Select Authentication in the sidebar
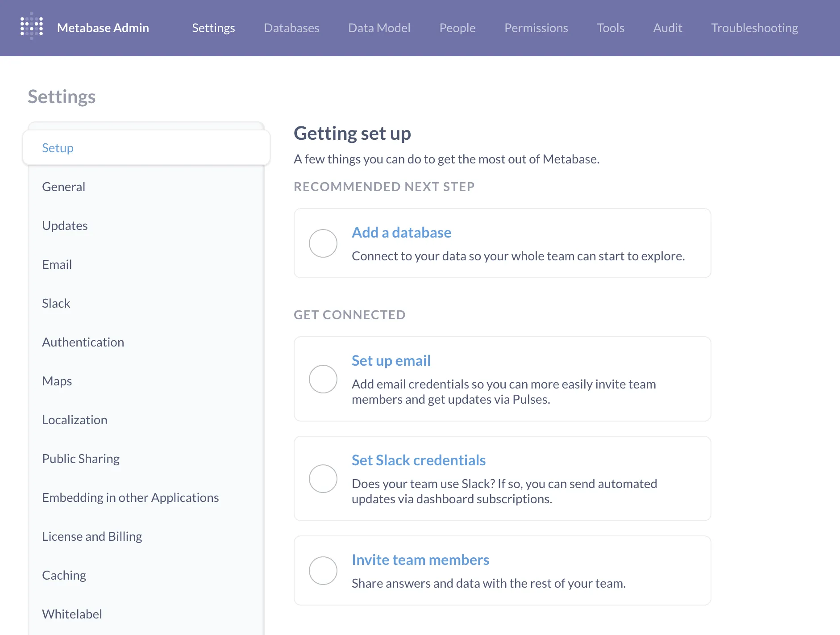Viewport: 840px width, 635px height. coord(83,342)
